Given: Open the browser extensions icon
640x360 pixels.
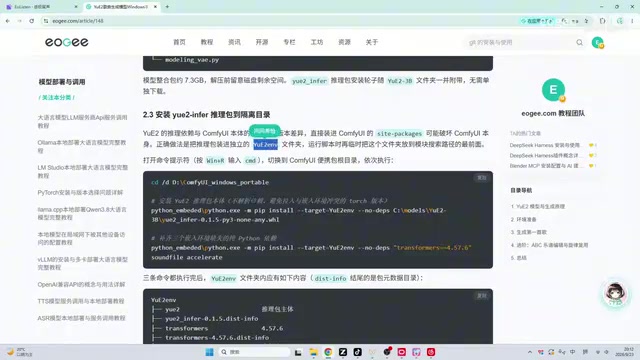Looking at the screenshot, I should click(603, 21).
